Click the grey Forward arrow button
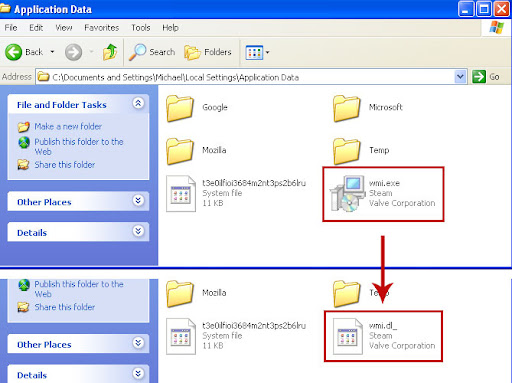Screen dimensions: 512x383 click(x=73, y=52)
